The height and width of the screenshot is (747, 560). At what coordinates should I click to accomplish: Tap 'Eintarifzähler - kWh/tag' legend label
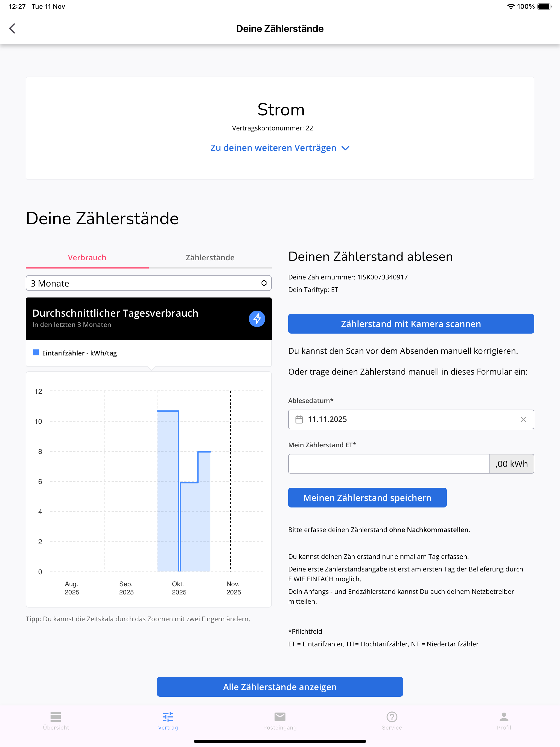tap(79, 353)
